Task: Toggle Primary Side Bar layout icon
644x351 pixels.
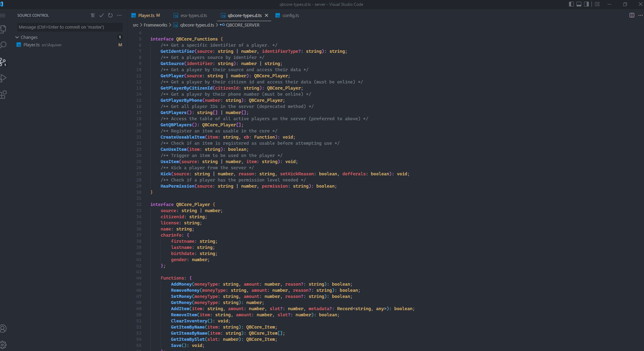Action: 571,4
